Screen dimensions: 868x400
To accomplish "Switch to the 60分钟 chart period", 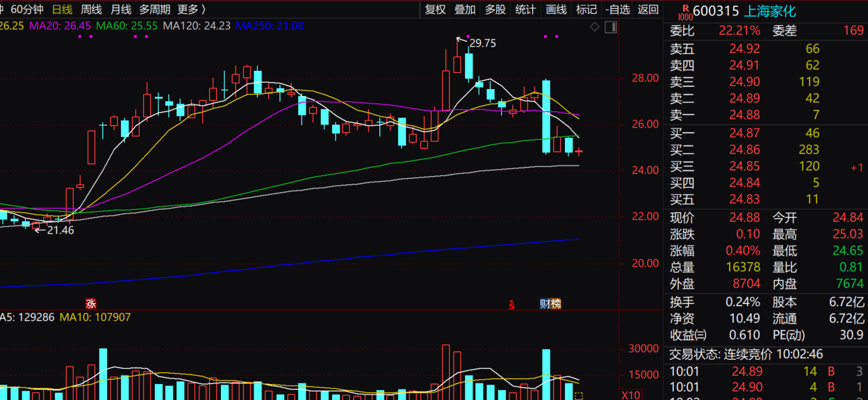I will point(26,9).
